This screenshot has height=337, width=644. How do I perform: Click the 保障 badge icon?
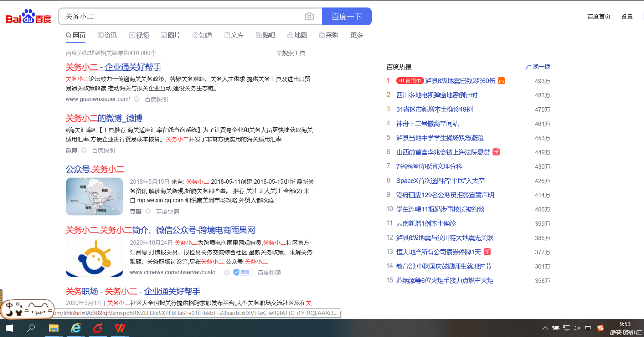click(242, 272)
